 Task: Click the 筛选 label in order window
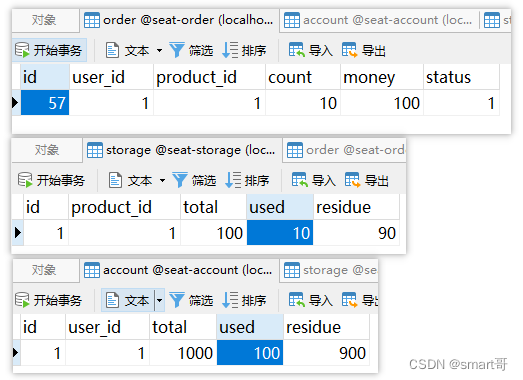tap(201, 51)
